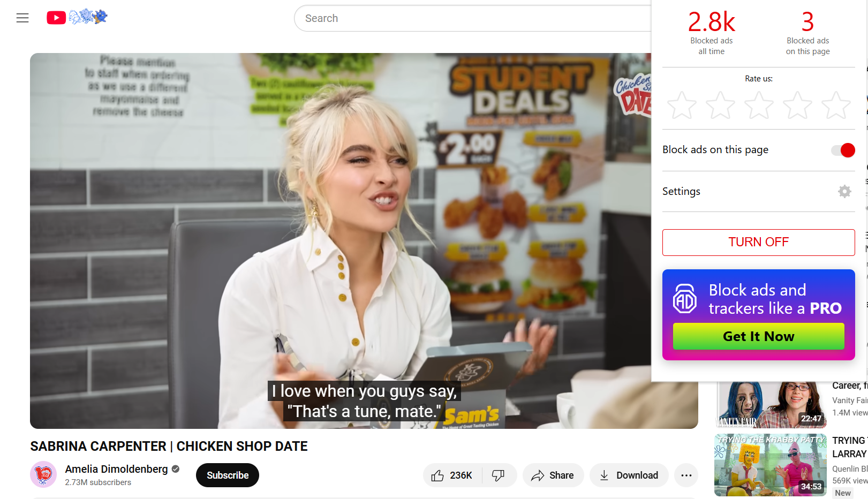Image resolution: width=868 pixels, height=499 pixels.
Task: Open the Krabby Patty video thumbnail 34:53
Action: [771, 465]
